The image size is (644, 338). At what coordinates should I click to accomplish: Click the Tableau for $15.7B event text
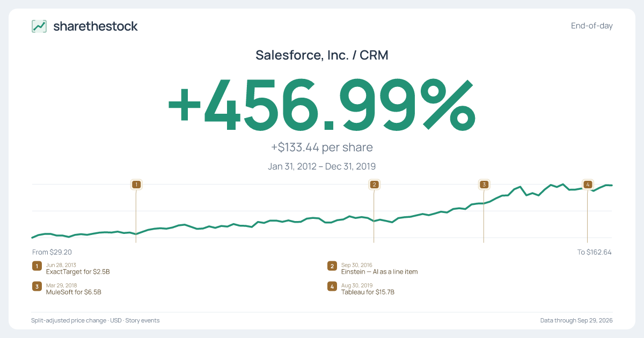point(368,292)
